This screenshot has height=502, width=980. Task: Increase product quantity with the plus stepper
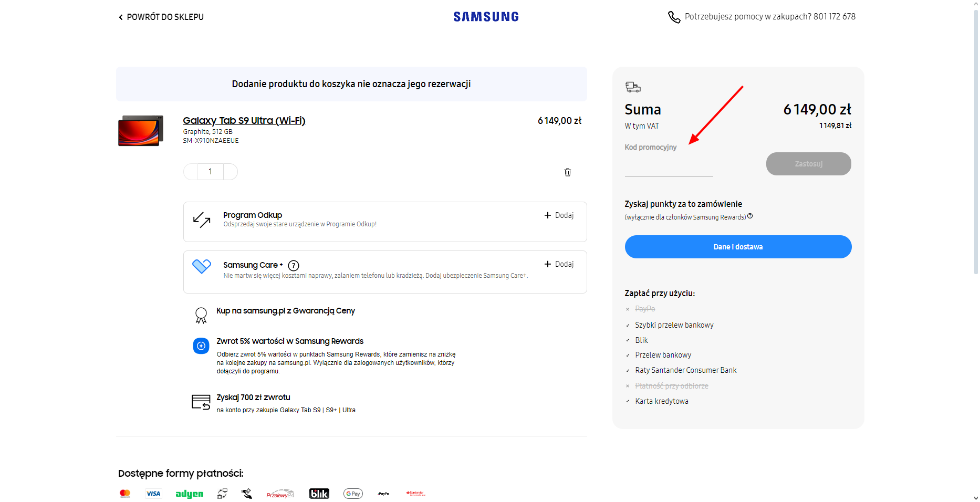pyautogui.click(x=231, y=172)
